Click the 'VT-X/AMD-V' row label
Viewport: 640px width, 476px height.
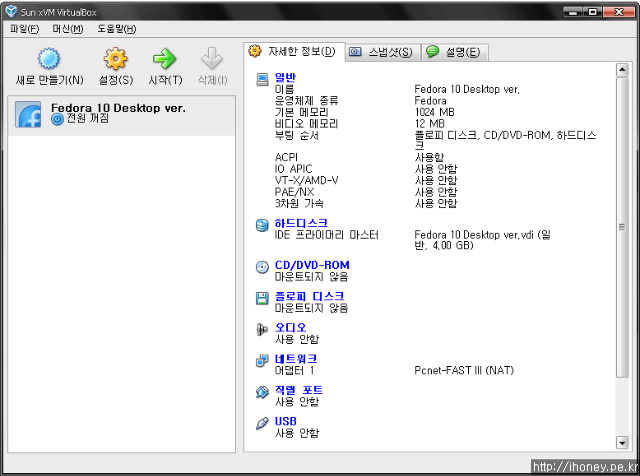pyautogui.click(x=307, y=180)
